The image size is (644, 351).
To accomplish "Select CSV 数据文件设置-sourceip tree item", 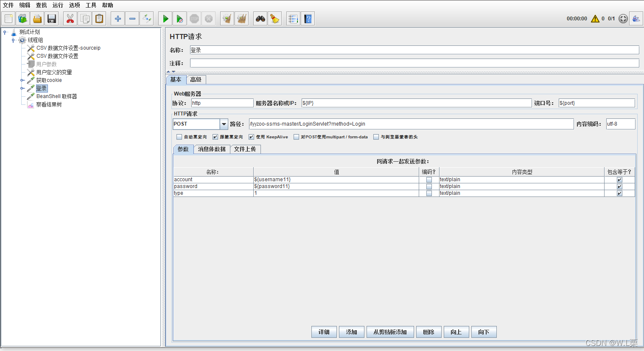I will 68,48.
